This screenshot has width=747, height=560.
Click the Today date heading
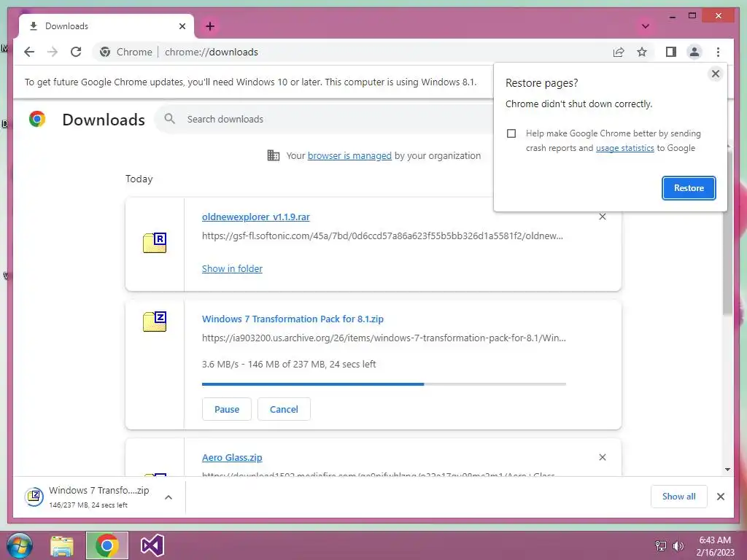[139, 179]
